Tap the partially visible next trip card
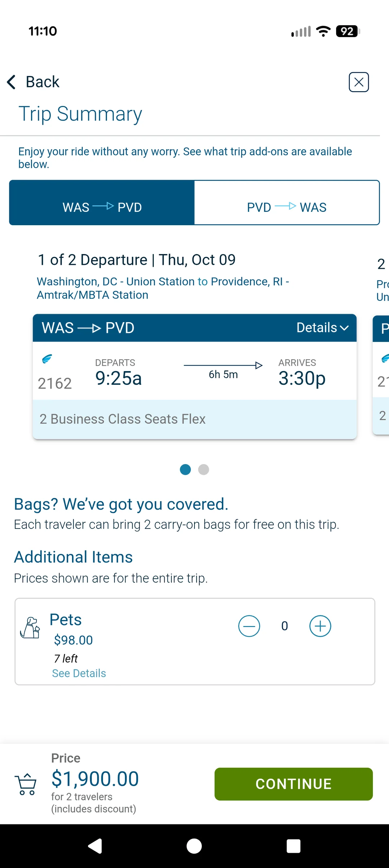The height and width of the screenshot is (868, 389). click(381, 375)
